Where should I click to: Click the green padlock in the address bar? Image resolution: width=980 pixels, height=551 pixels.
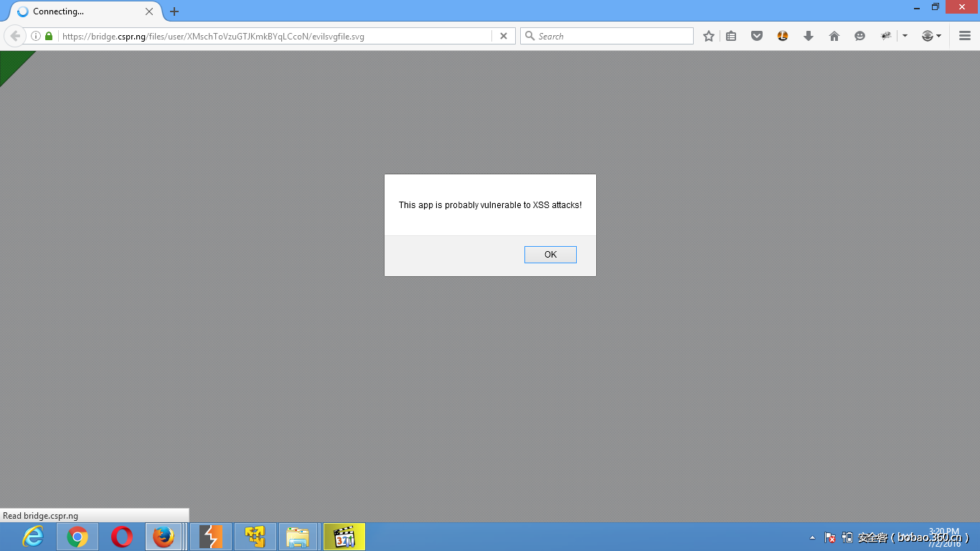point(47,35)
